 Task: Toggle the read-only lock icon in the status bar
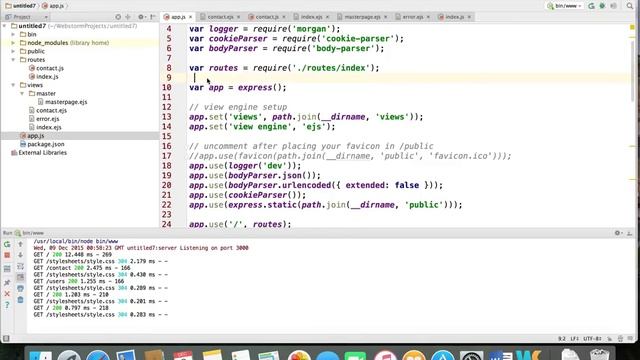[610, 339]
